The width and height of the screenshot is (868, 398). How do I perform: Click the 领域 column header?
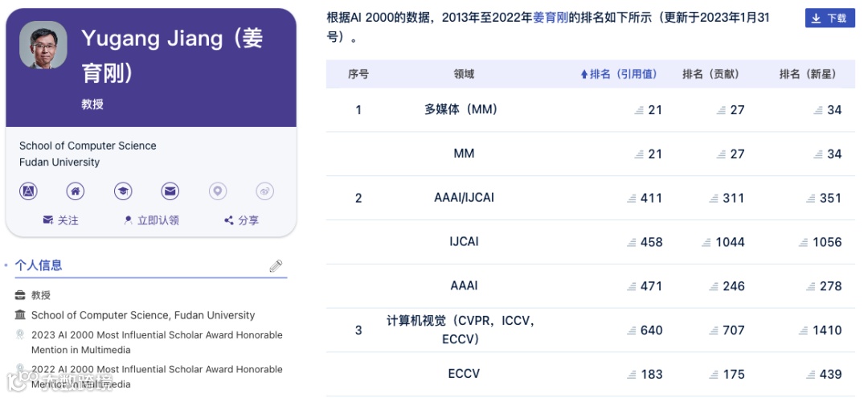(464, 74)
